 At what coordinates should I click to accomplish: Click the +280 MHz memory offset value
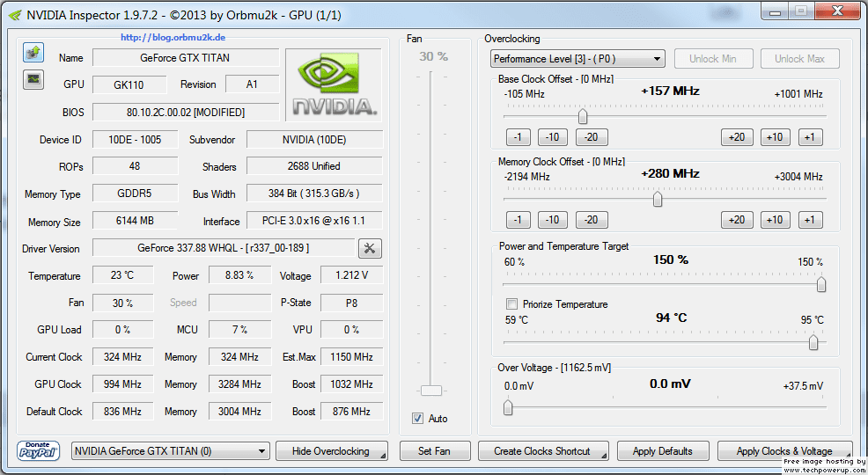point(670,173)
